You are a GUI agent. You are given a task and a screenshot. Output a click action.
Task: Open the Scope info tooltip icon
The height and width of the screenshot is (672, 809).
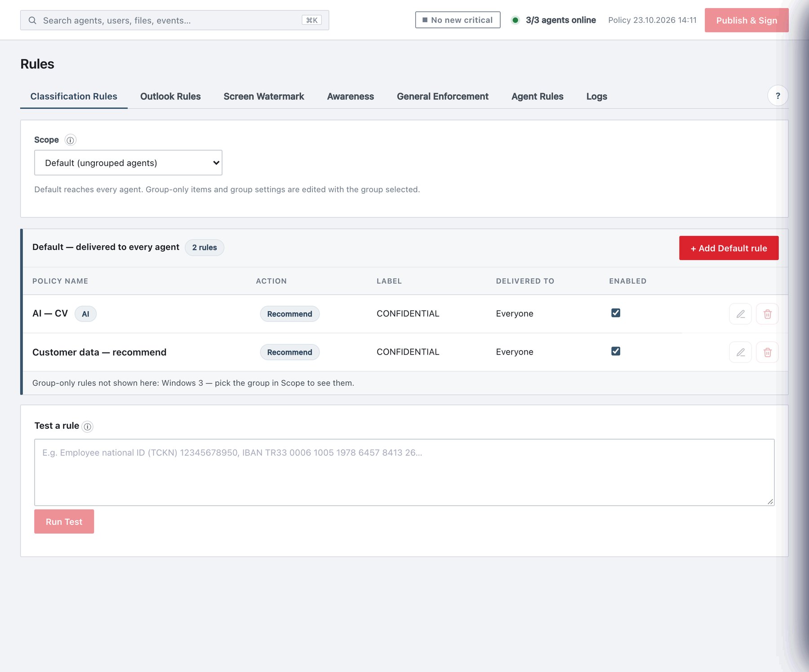coord(70,140)
